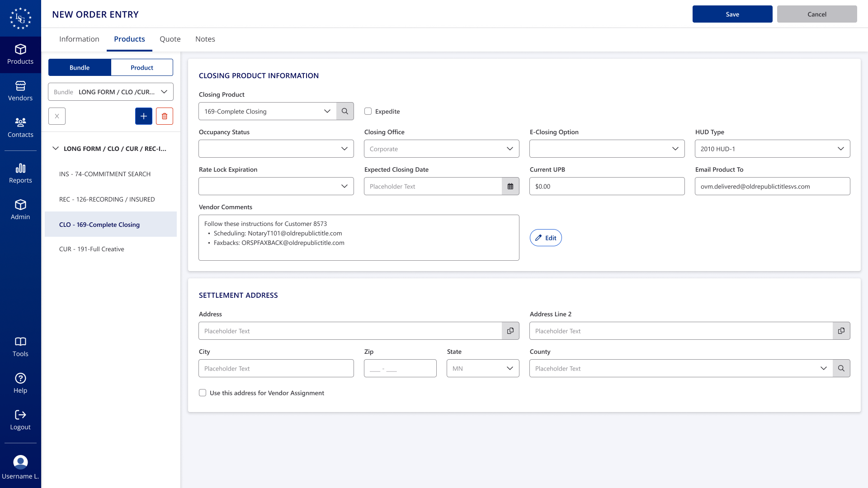The width and height of the screenshot is (868, 488).
Task: Go to Reports in the sidebar
Action: pos(20,174)
